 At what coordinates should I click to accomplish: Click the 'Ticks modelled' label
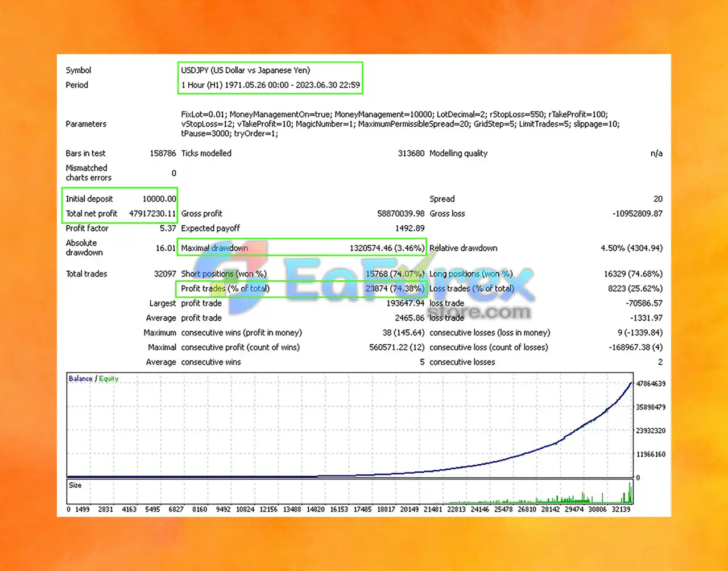pyautogui.click(x=206, y=154)
